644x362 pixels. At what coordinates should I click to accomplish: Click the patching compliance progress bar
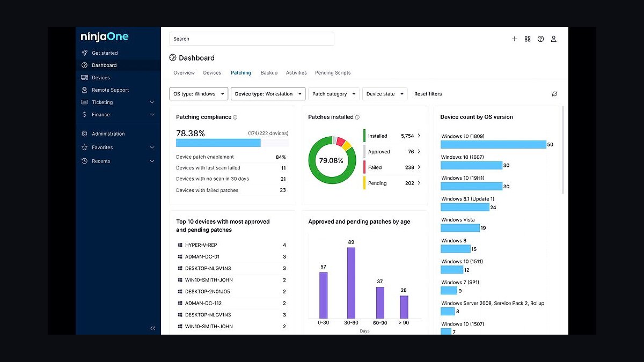232,143
